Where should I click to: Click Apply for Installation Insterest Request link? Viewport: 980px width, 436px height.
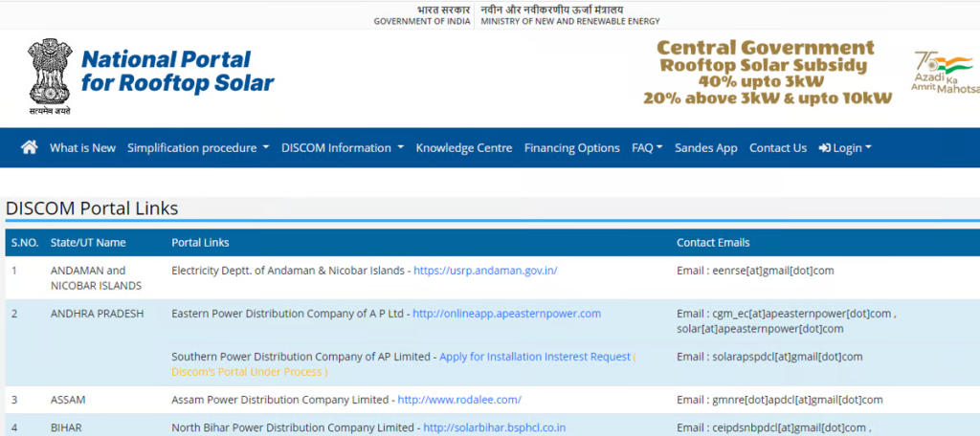pos(535,357)
